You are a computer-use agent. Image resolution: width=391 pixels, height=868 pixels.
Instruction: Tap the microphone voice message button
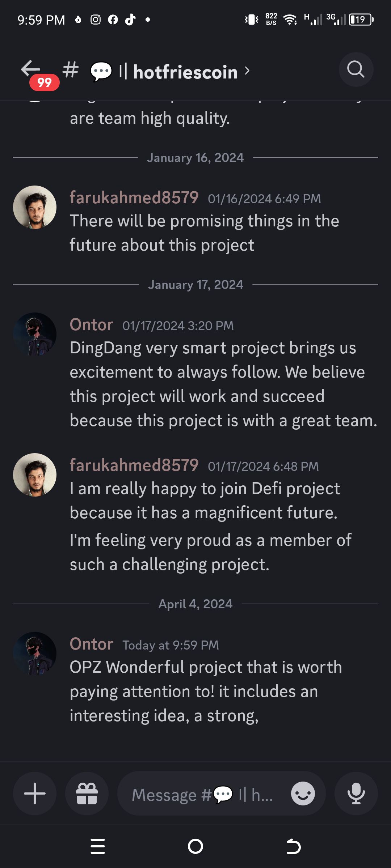pos(356,793)
